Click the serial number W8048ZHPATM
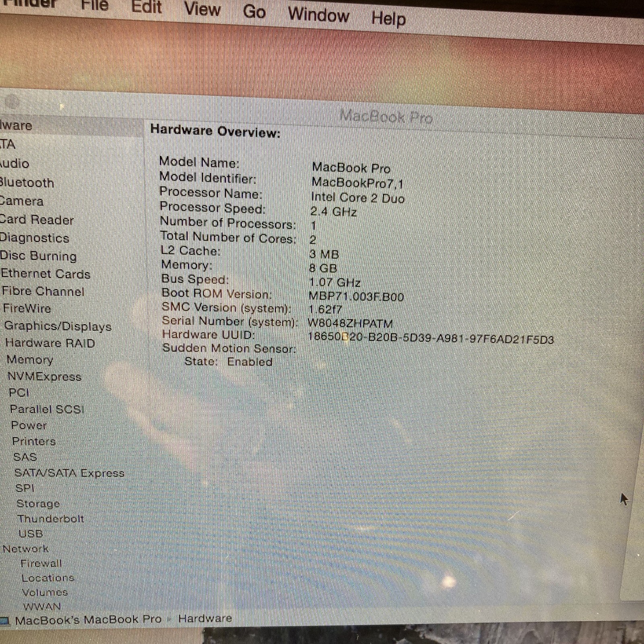 (x=350, y=323)
